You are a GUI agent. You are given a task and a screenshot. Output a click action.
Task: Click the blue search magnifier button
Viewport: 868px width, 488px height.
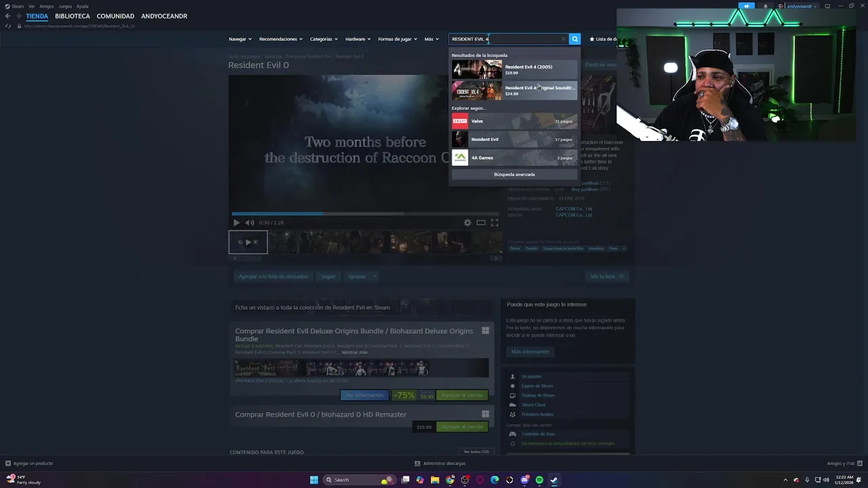[574, 39]
